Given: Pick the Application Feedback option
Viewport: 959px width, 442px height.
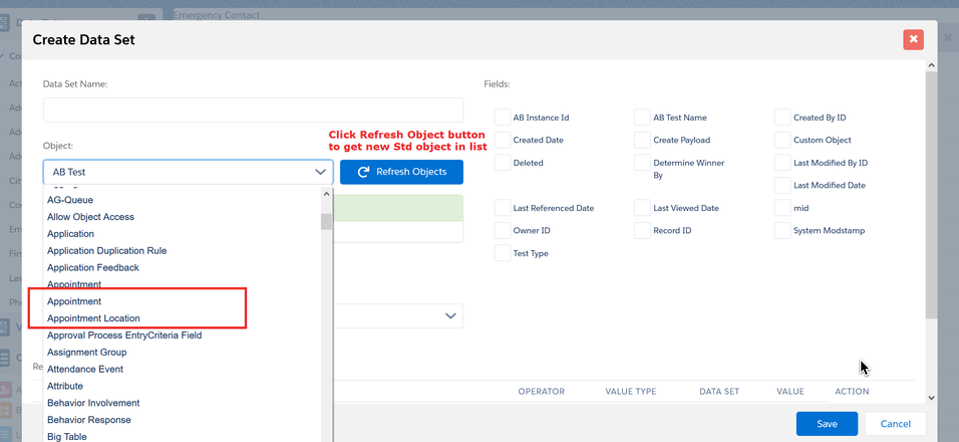Looking at the screenshot, I should point(93,267).
